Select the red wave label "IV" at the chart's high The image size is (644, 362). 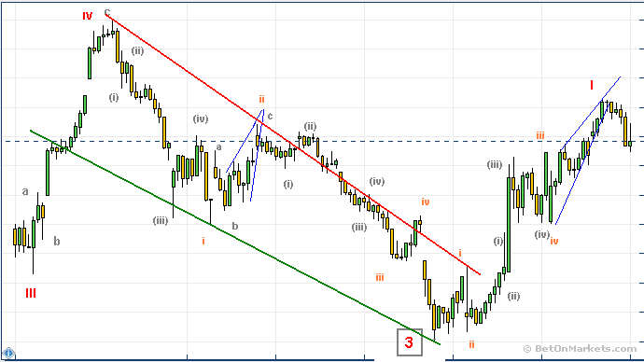(88, 16)
